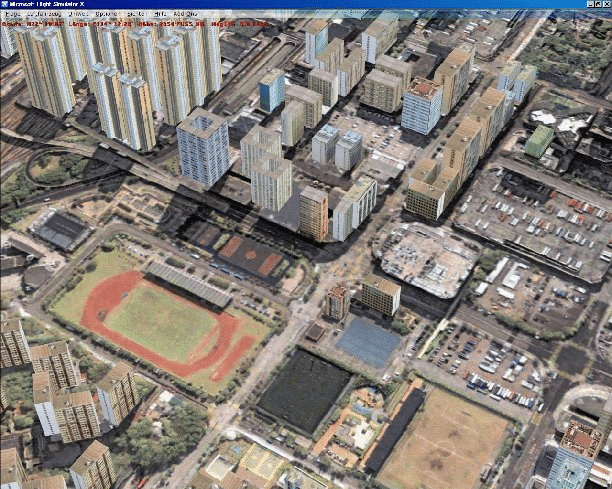The width and height of the screenshot is (612, 489).
Task: Click the red running track stadium
Action: coord(160,322)
